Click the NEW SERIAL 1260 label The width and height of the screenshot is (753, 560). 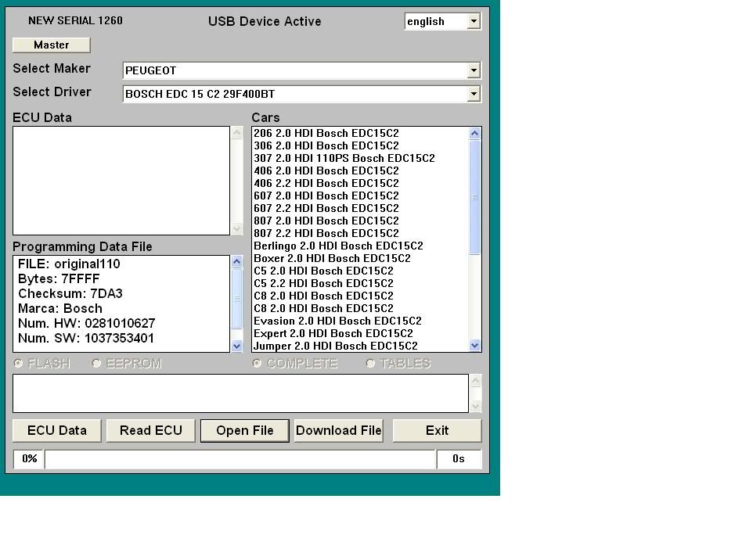(75, 20)
